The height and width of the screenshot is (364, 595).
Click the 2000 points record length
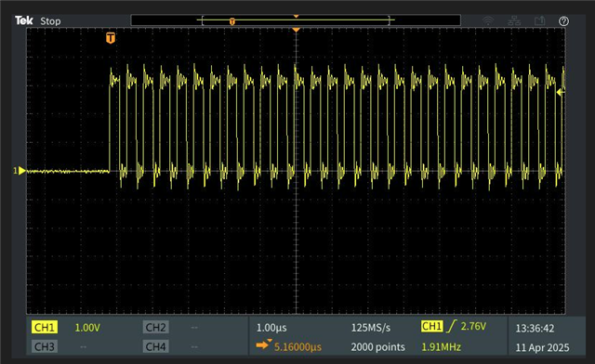tap(378, 347)
